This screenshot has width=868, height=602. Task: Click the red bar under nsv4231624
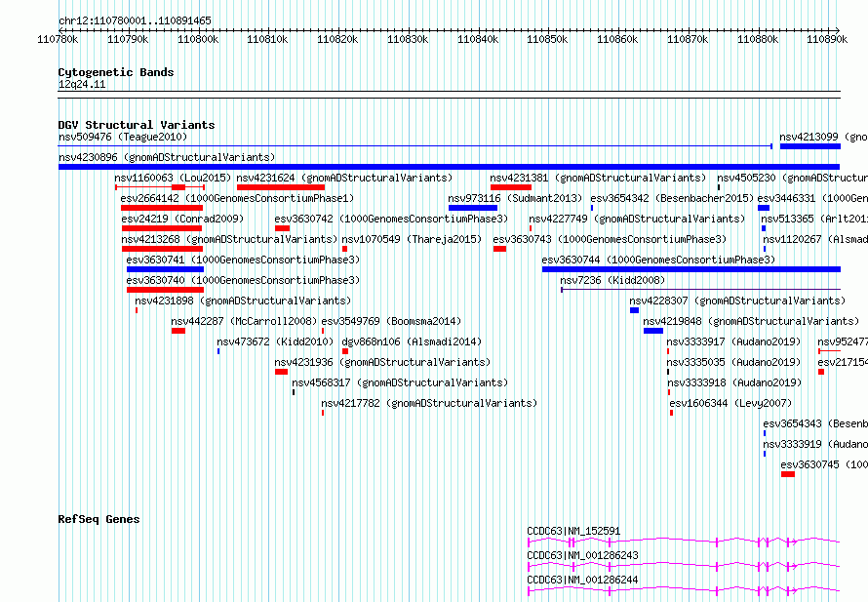pyautogui.click(x=280, y=187)
